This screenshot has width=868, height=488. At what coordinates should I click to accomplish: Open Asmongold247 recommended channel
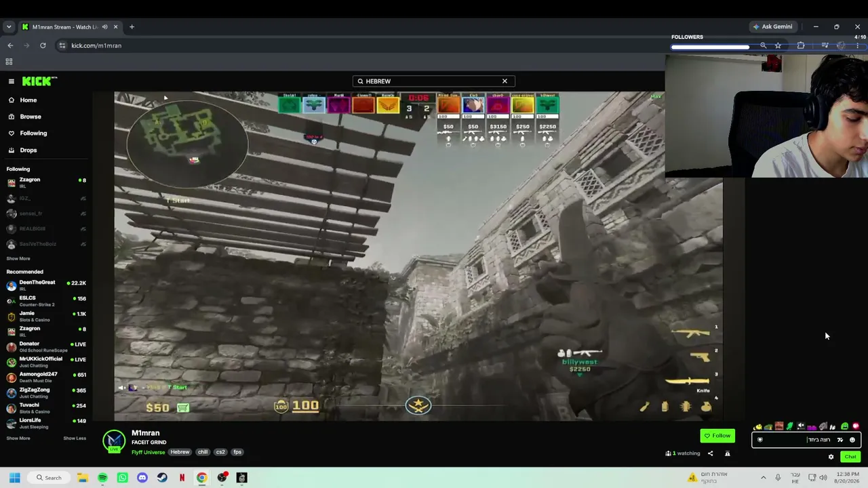(x=46, y=377)
